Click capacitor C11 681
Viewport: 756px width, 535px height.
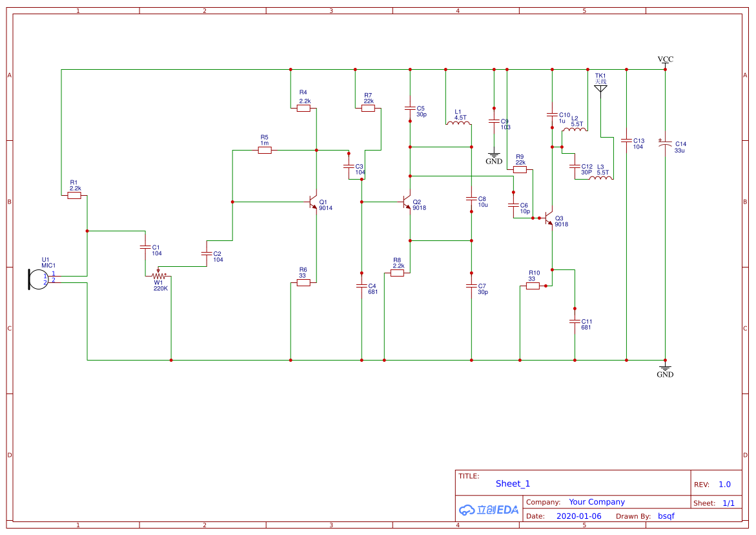click(x=575, y=321)
